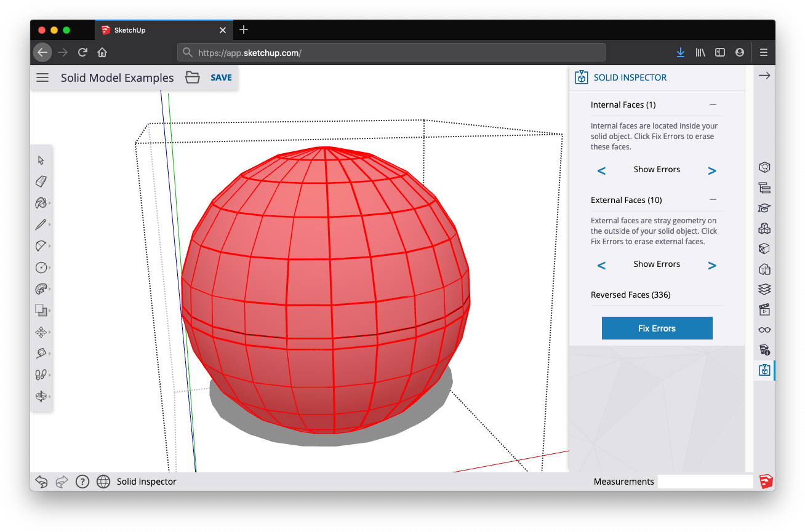The width and height of the screenshot is (805, 532).
Task: Open the hamburger main menu
Action: click(42, 77)
